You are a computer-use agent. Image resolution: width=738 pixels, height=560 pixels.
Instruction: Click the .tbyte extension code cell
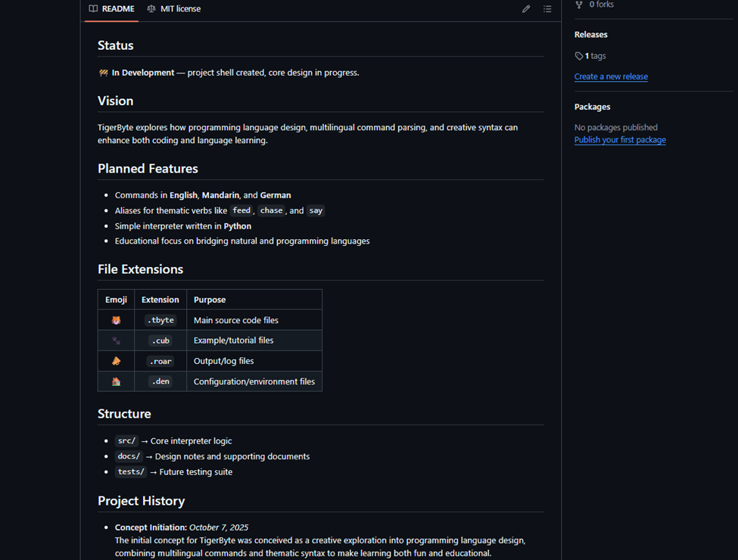pyautogui.click(x=160, y=320)
